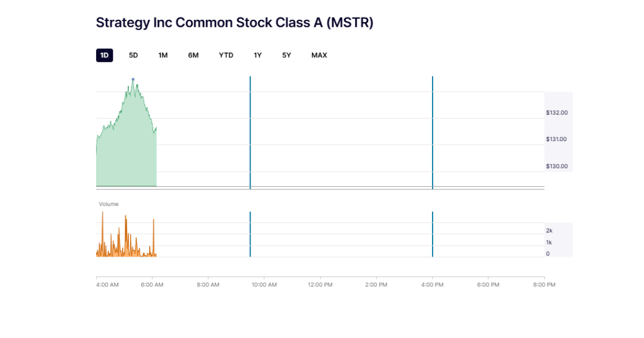Select the 1Y timeframe
644x338 pixels.
(257, 55)
